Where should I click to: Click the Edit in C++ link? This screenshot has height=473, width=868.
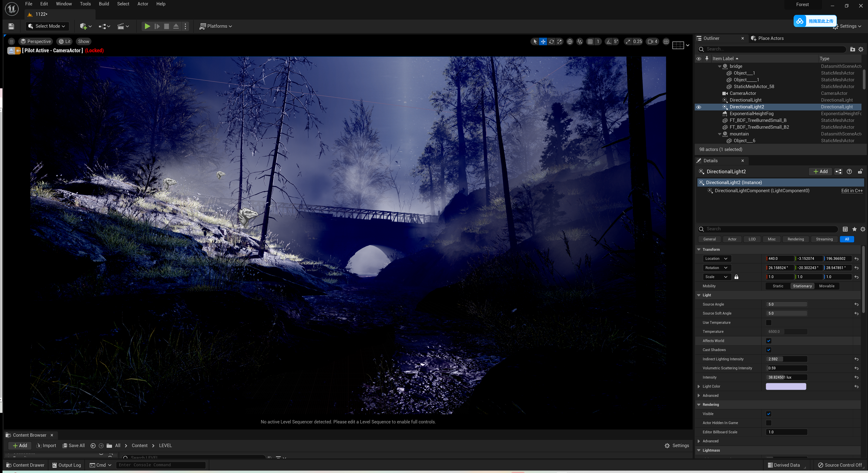(851, 191)
